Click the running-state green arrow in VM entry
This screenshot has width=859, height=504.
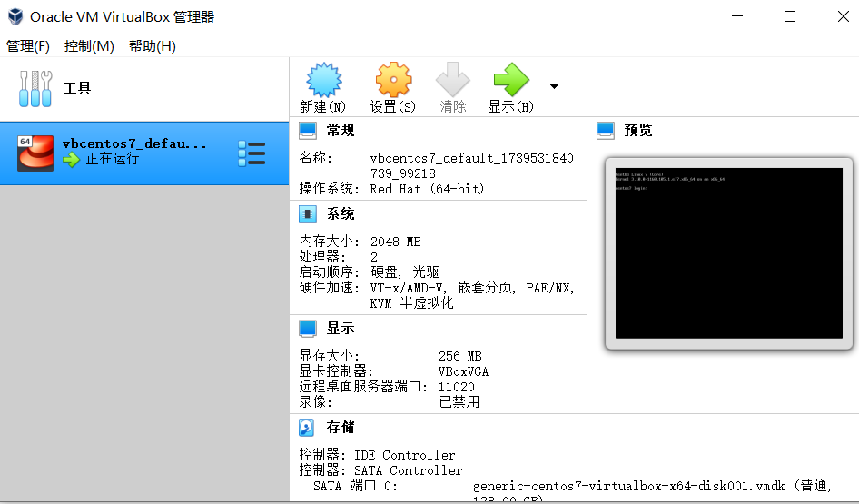click(x=71, y=160)
